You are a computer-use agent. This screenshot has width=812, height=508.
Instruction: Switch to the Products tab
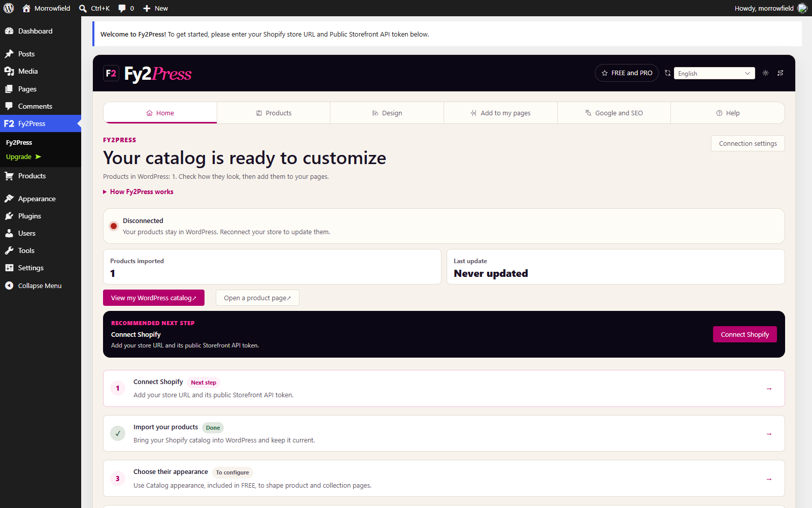(x=274, y=113)
